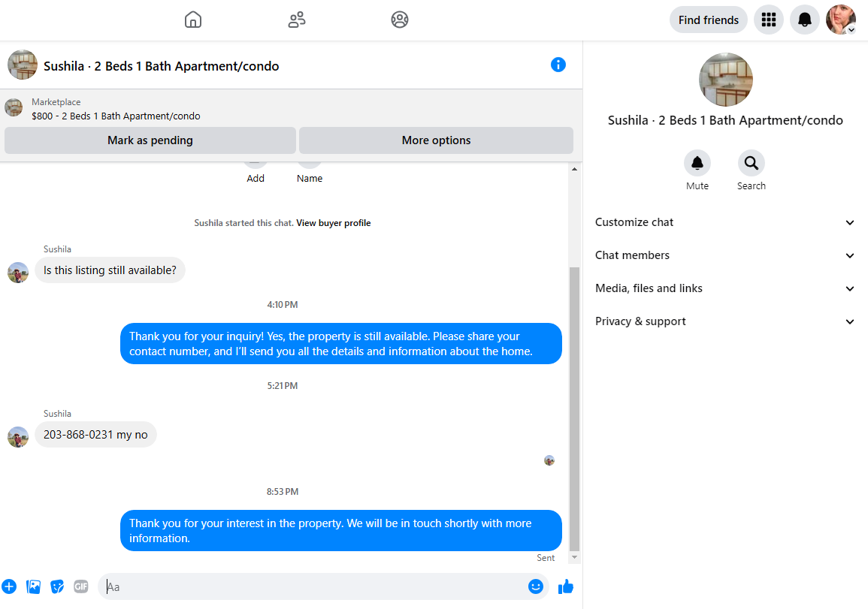Screen dimensions: 868x609
Task: Click Sushila's avatar beside phone number message
Action: [18, 437]
